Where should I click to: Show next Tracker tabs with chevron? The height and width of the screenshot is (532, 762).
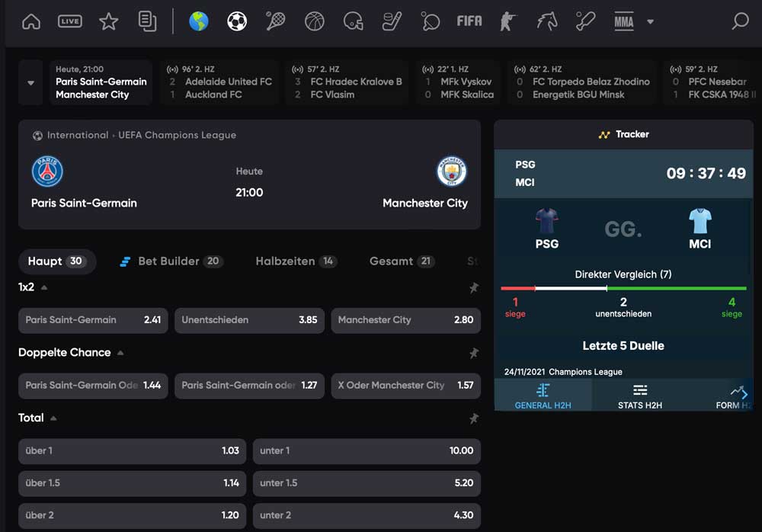pos(744,394)
